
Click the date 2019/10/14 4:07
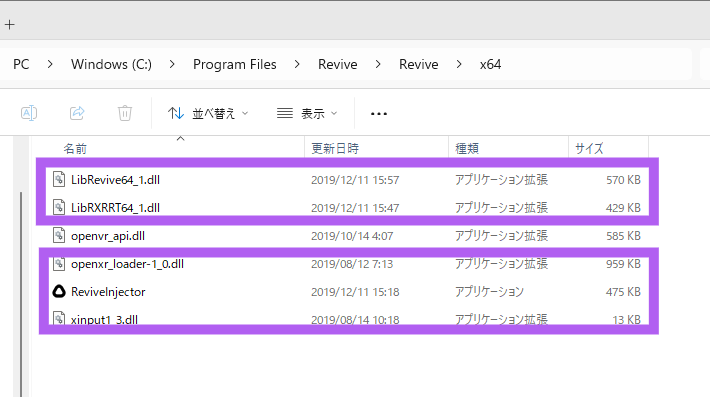(x=352, y=236)
